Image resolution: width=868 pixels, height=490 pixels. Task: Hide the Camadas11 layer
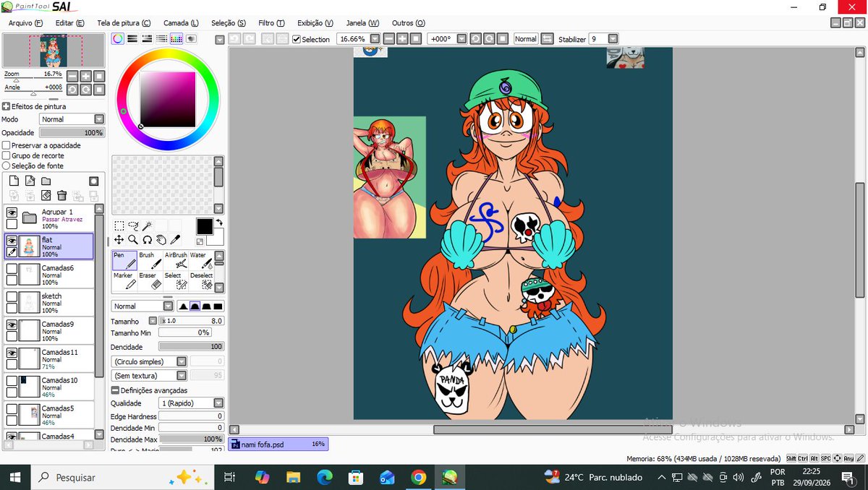12,353
